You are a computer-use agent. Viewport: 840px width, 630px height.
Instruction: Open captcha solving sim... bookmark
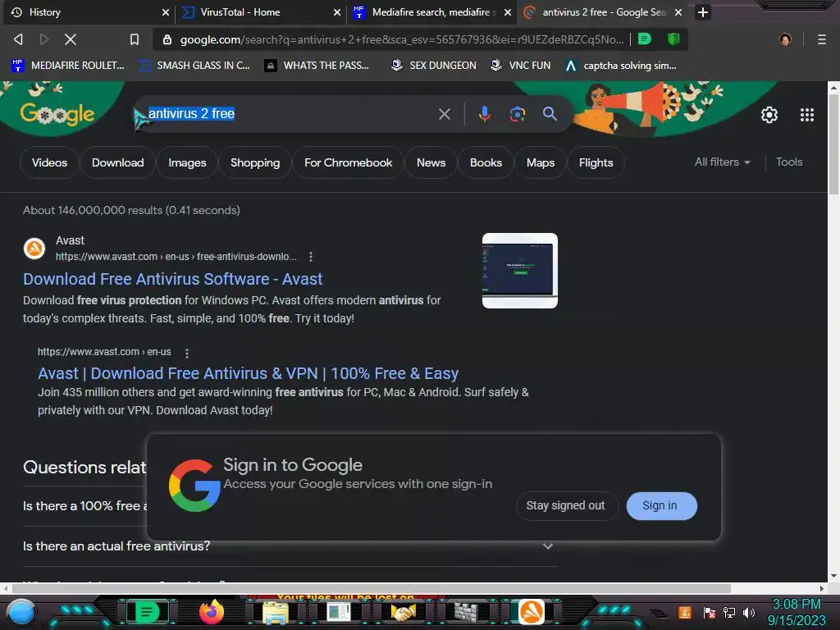[620, 66]
